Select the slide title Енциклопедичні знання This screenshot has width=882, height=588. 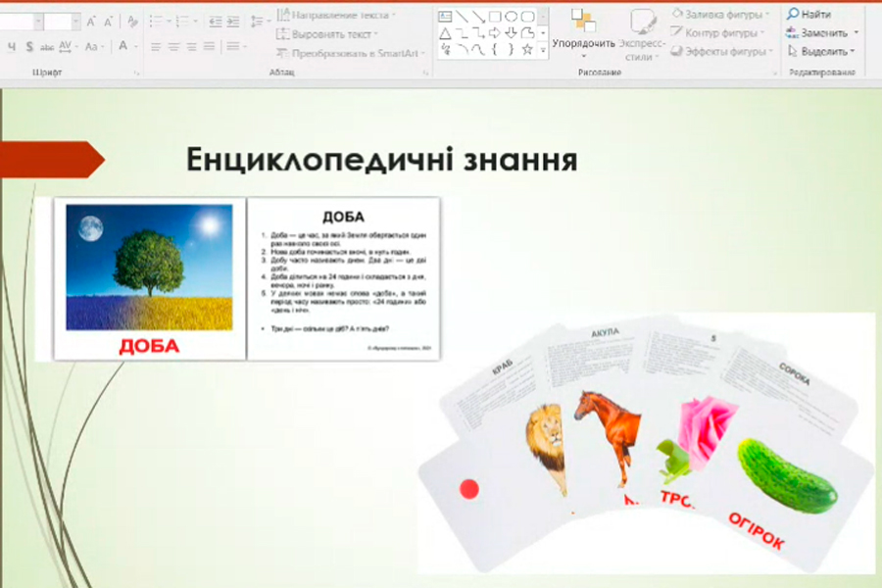381,160
